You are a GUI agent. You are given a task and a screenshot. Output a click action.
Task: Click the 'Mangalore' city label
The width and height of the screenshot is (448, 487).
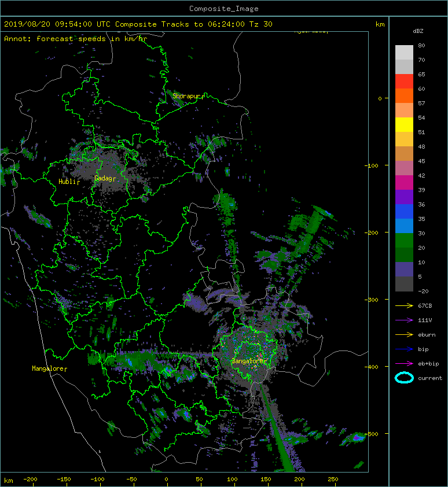pyautogui.click(x=47, y=368)
